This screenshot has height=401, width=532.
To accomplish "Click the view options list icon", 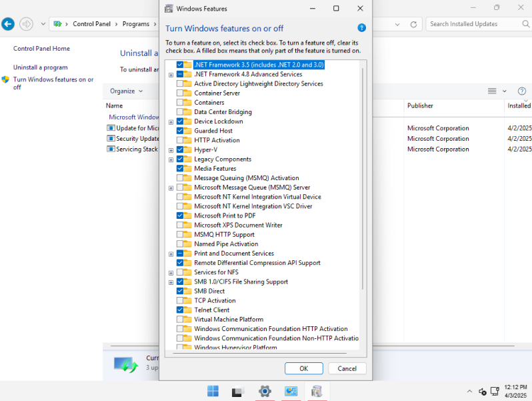I will coord(492,91).
